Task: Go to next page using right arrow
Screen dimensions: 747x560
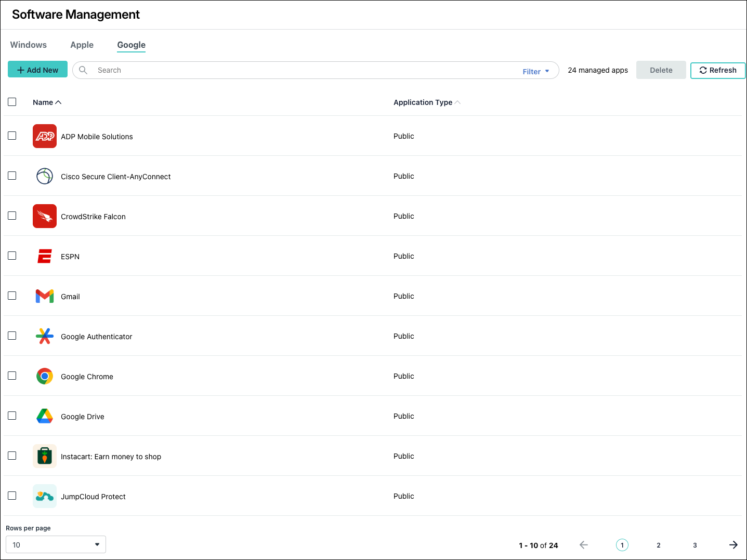Action: (x=733, y=545)
